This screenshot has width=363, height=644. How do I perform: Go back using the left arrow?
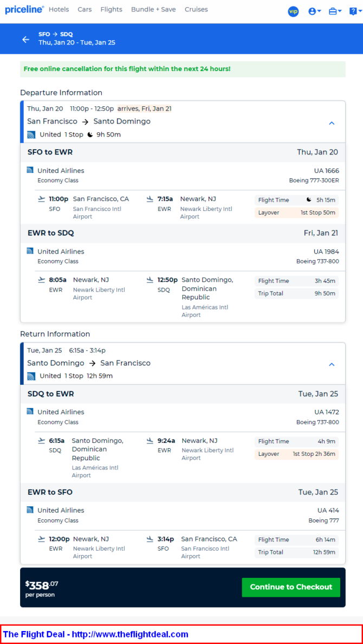click(x=26, y=40)
